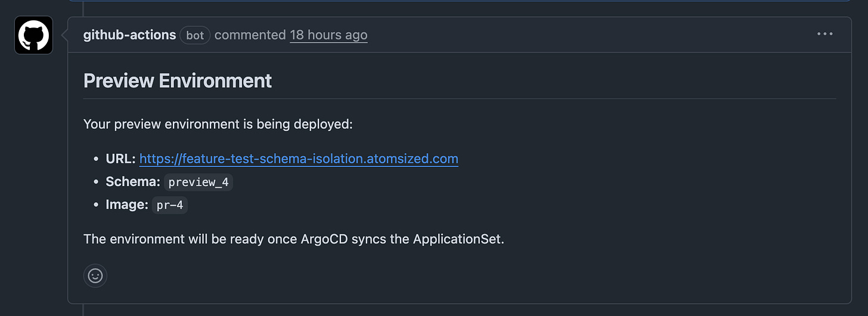
Task: Click the bullet point before the Schema item
Action: [96, 182]
